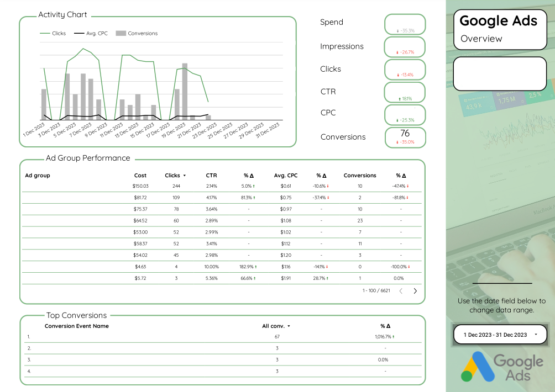Click the Top Conversions title
Image resolution: width=555 pixels, height=392 pixels.
point(76,315)
